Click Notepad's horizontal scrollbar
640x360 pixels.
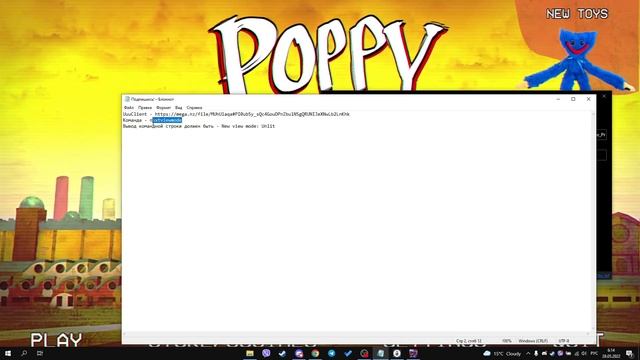[357, 334]
